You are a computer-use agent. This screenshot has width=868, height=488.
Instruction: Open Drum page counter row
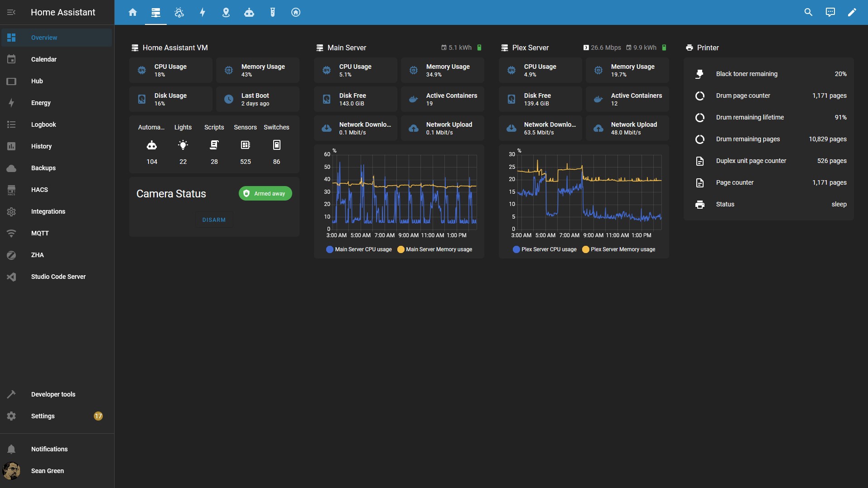[x=769, y=96]
